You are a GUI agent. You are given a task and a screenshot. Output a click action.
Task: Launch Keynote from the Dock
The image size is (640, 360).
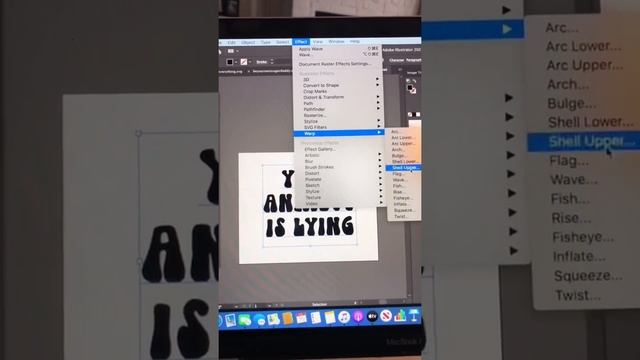click(x=414, y=315)
